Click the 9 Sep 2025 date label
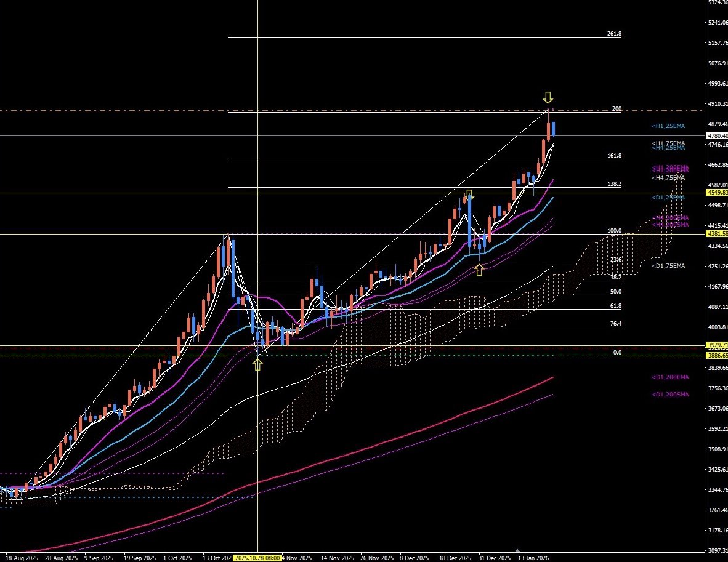 [99, 558]
